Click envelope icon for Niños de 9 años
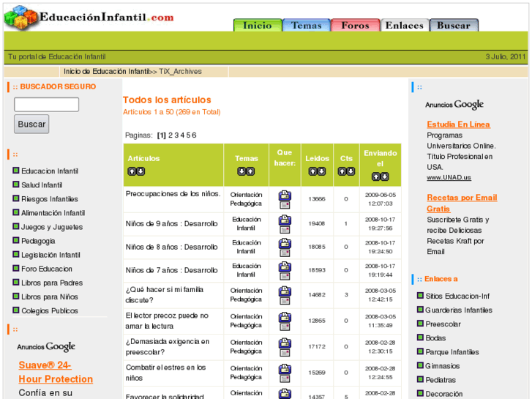The width and height of the screenshot is (532, 399). [x=285, y=230]
